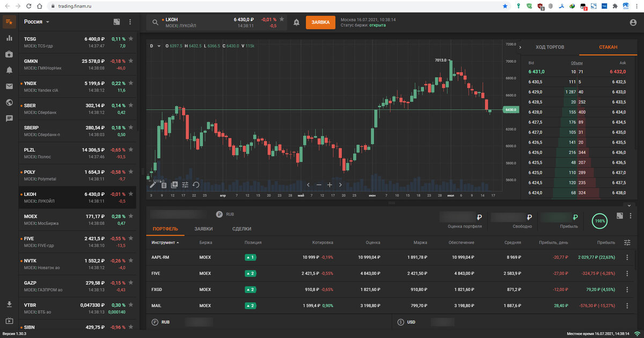Open the AAPL-RM row three-dot menu
This screenshot has width=644, height=338.
click(x=627, y=257)
